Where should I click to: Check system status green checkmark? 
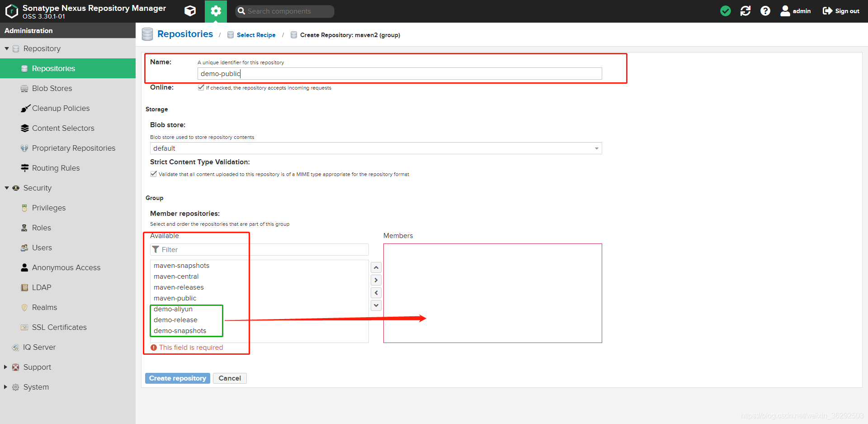(726, 11)
